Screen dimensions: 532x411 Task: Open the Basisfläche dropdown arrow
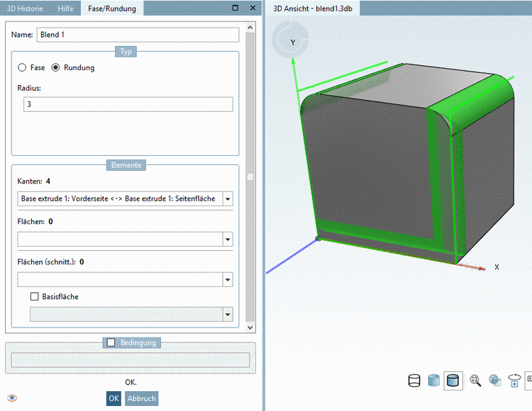pyautogui.click(x=228, y=314)
